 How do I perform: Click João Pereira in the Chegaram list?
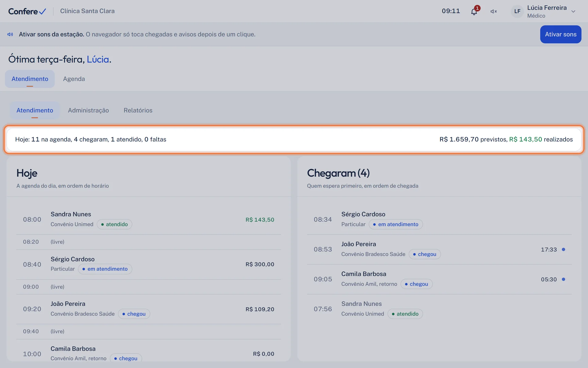click(x=439, y=249)
